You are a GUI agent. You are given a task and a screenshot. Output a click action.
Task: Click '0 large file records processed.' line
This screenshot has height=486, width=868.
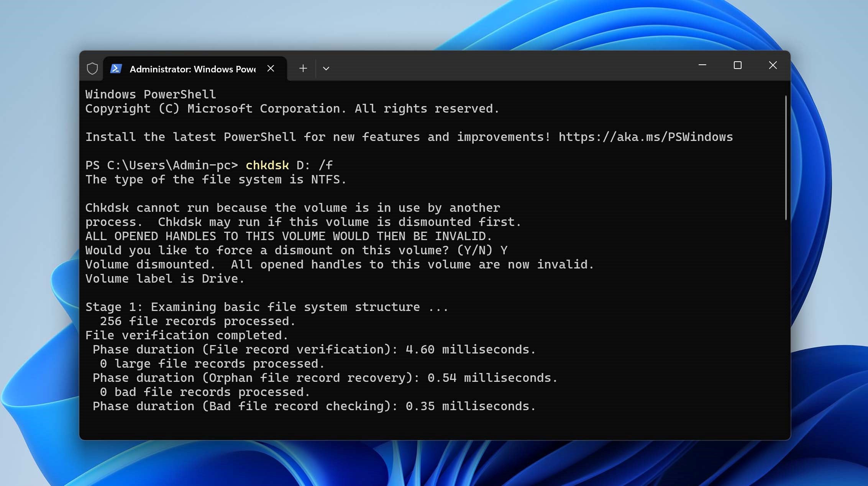212,363
